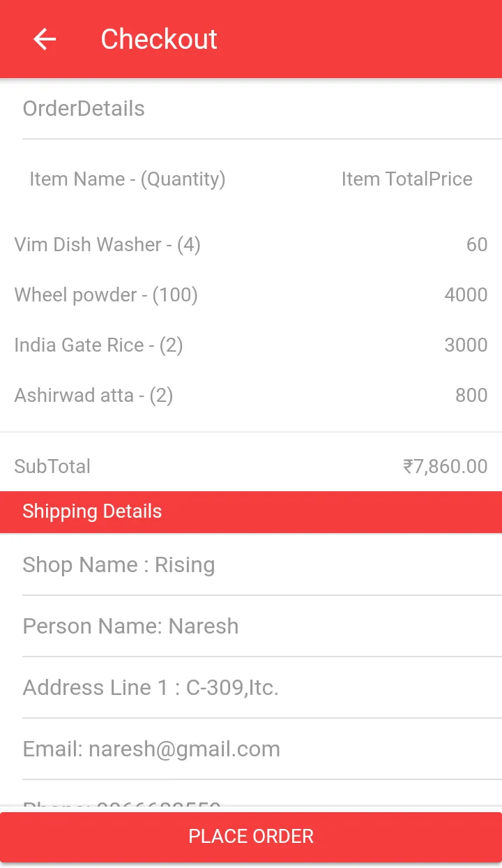Image resolution: width=502 pixels, height=868 pixels.
Task: Click the PLACE ORDER button
Action: click(x=251, y=837)
